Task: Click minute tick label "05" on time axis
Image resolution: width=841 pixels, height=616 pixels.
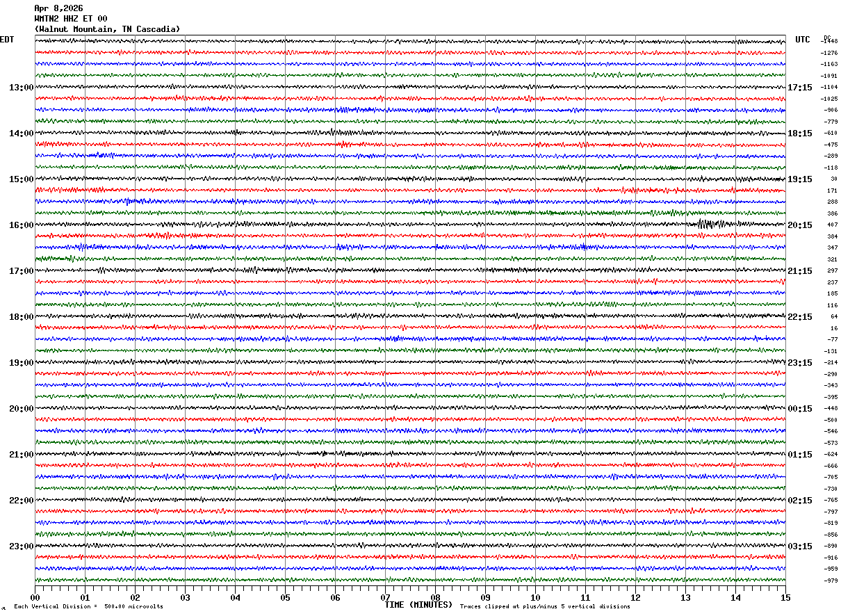Action: point(285,597)
